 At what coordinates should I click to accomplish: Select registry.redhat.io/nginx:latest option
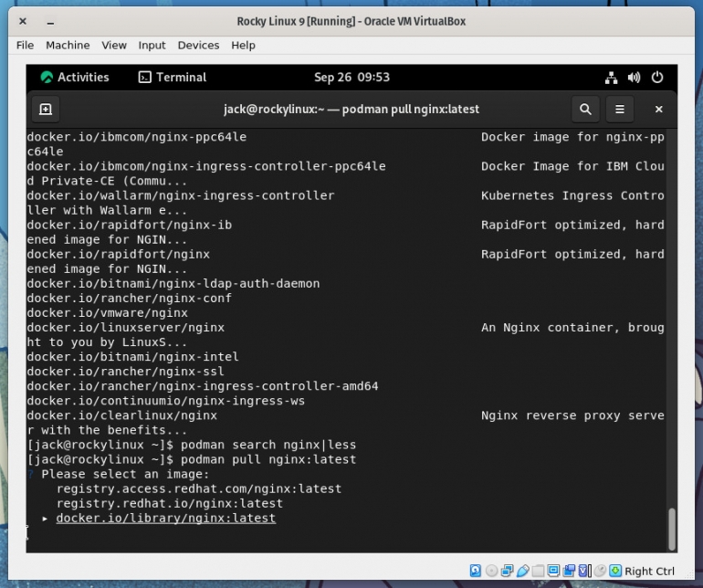coord(170,503)
